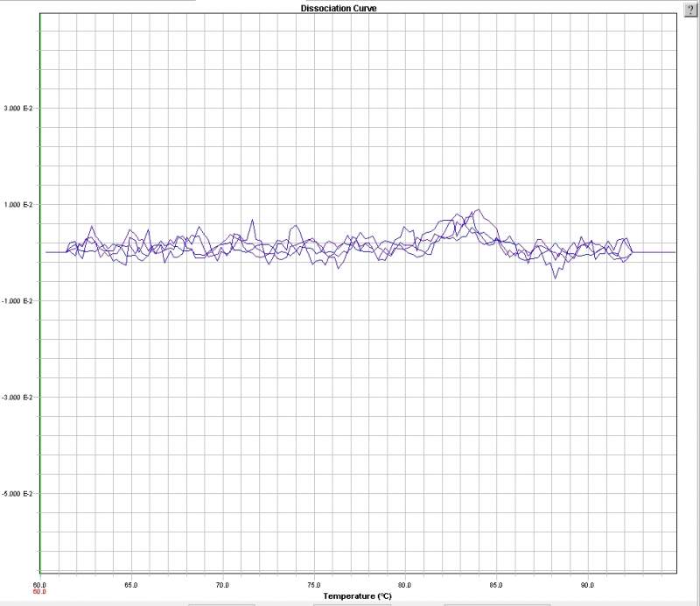
Task: Click the -5.000 E-2 y-axis label
Action: 17,493
